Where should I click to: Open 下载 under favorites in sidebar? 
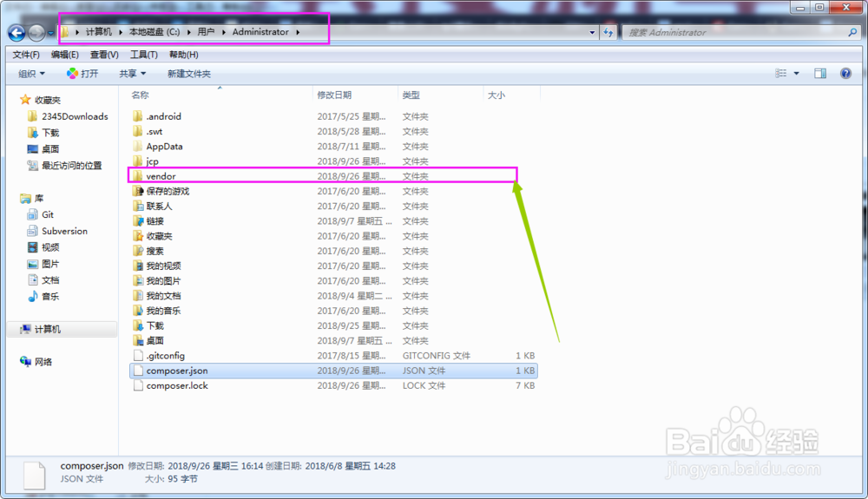(x=49, y=133)
